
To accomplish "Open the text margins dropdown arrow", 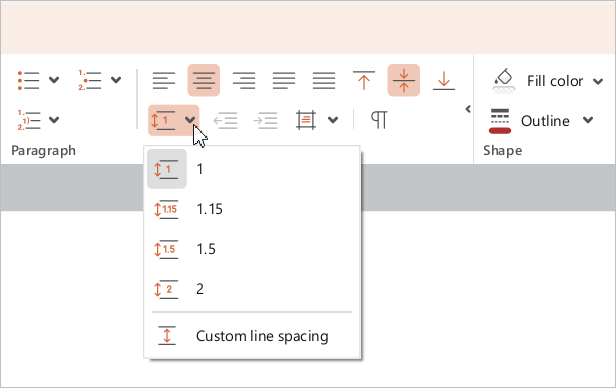I will (x=333, y=120).
